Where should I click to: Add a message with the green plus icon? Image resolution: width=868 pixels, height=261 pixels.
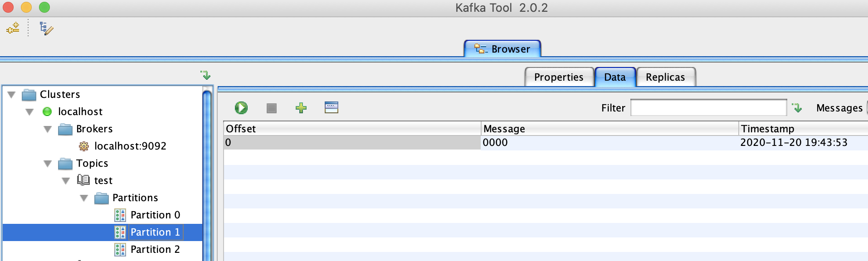click(x=301, y=108)
